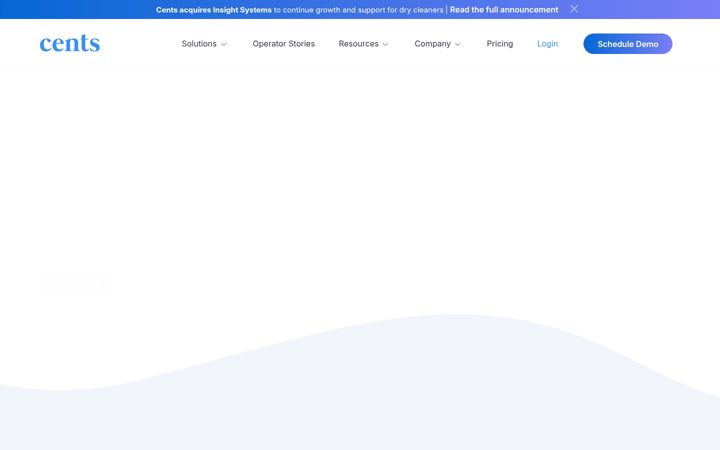Click the chevron next to Company
This screenshot has width=720, height=450.
(457, 44)
